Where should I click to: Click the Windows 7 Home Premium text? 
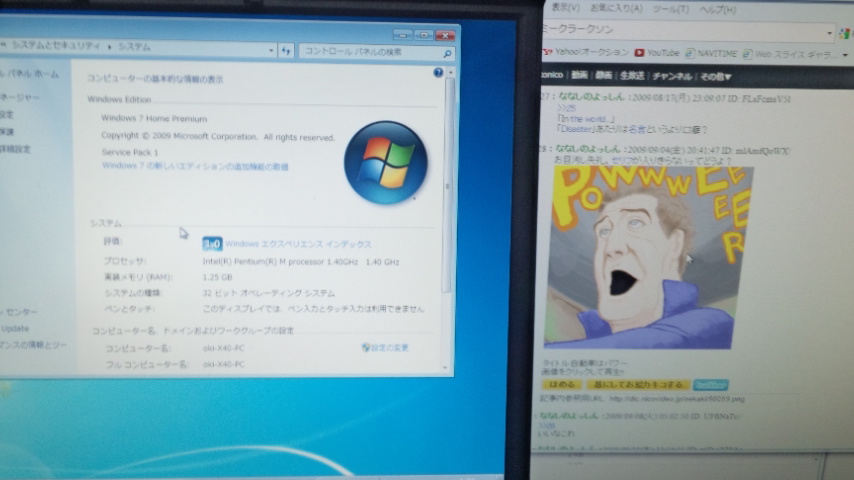point(154,118)
